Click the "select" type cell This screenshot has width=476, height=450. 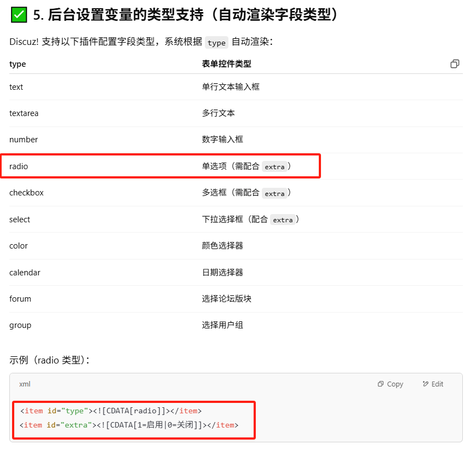point(20,220)
